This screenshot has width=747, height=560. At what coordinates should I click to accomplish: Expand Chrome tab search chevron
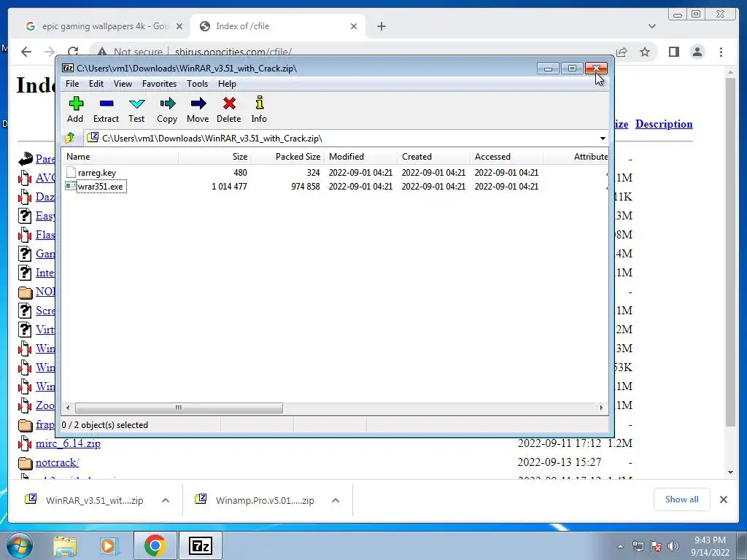(x=651, y=26)
